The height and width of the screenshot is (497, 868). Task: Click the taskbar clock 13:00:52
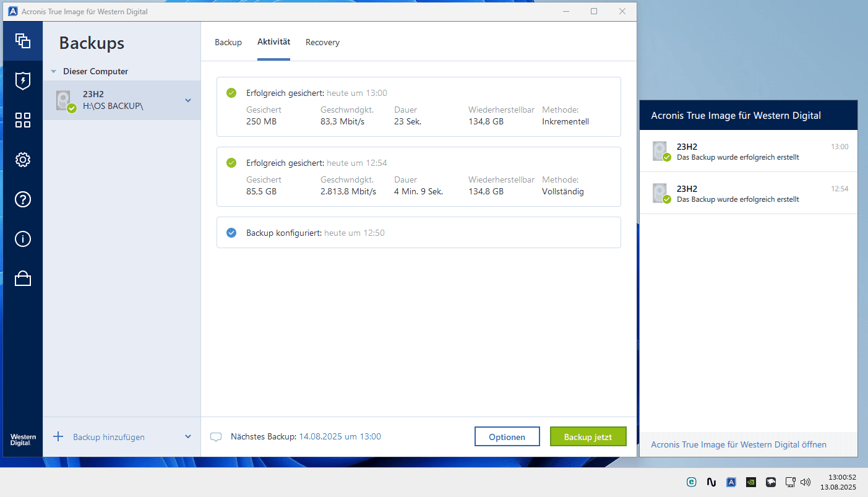(841, 477)
